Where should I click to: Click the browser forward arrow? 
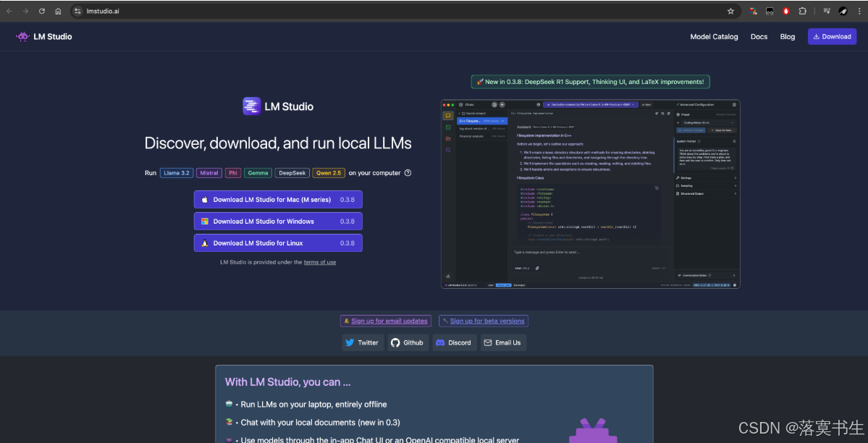coord(25,11)
